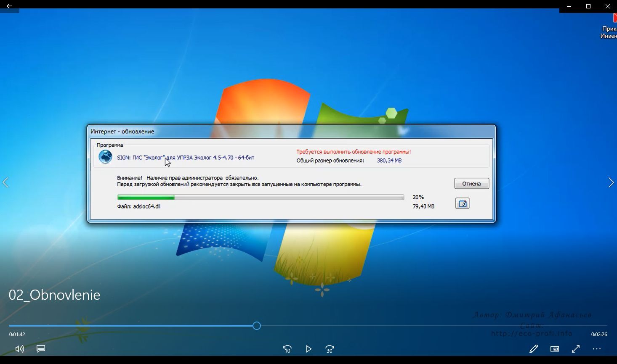The width and height of the screenshot is (617, 364).
Task: Skip forward 30 seconds
Action: click(x=330, y=349)
